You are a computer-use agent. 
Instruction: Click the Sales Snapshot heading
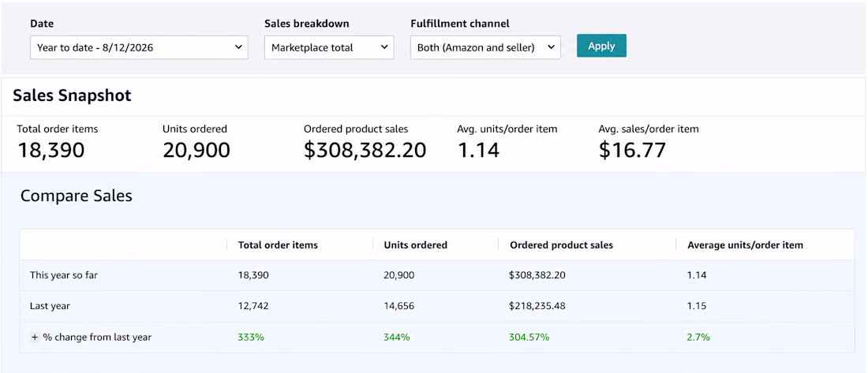click(72, 95)
